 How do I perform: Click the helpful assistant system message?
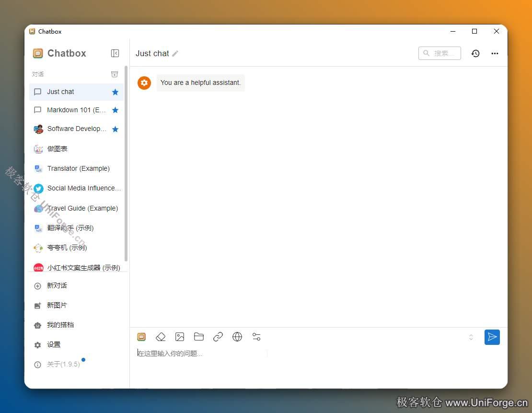[200, 83]
